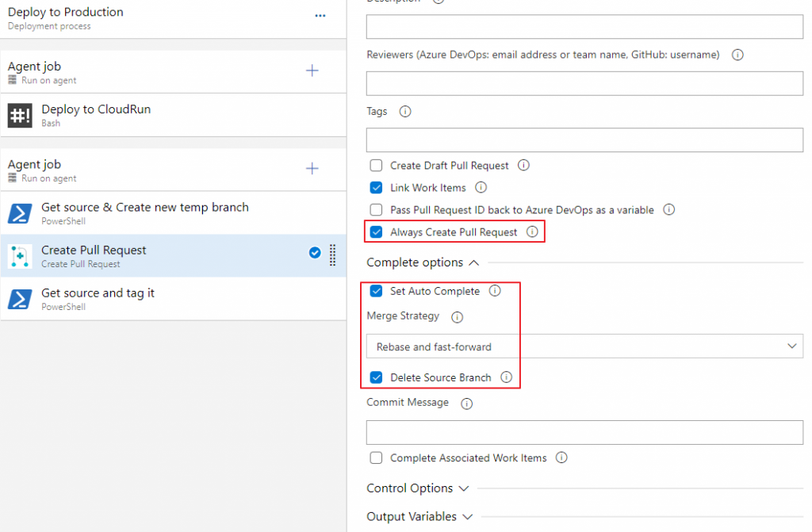Click the Create Pull Request task icon
Screen dimensions: 812x532
click(20, 256)
